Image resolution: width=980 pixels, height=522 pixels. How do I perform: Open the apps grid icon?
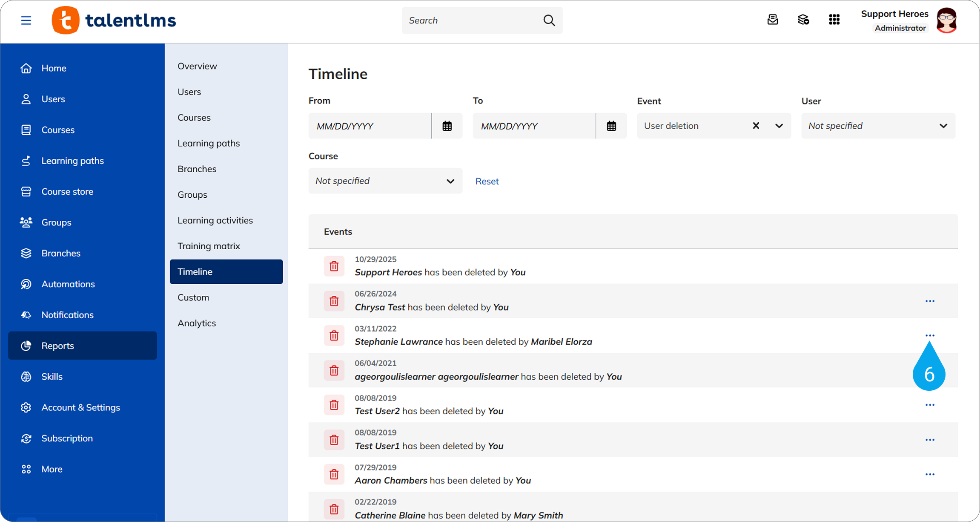point(834,20)
